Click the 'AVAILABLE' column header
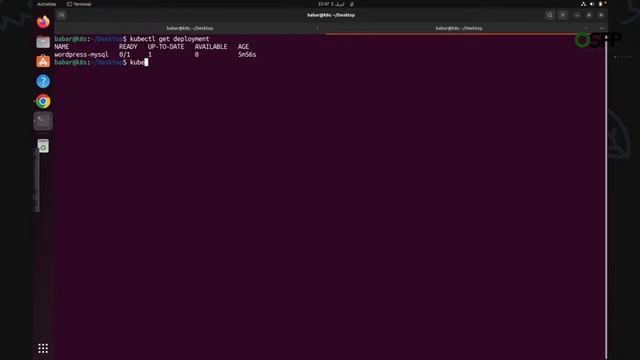 point(211,47)
